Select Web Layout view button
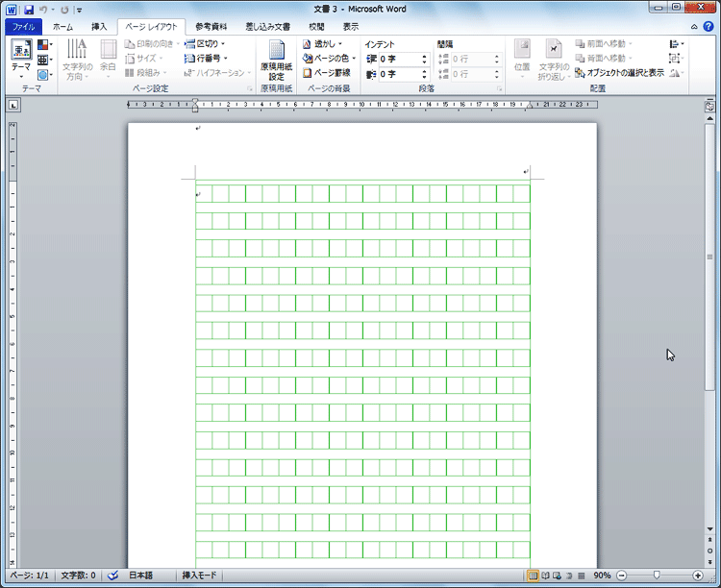Viewport: 721px width, 588px height. (x=557, y=576)
